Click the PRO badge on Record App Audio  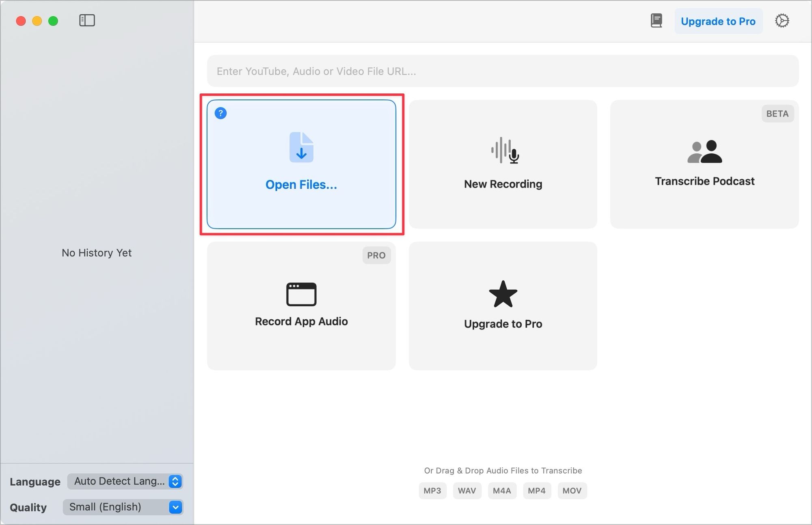click(x=376, y=255)
